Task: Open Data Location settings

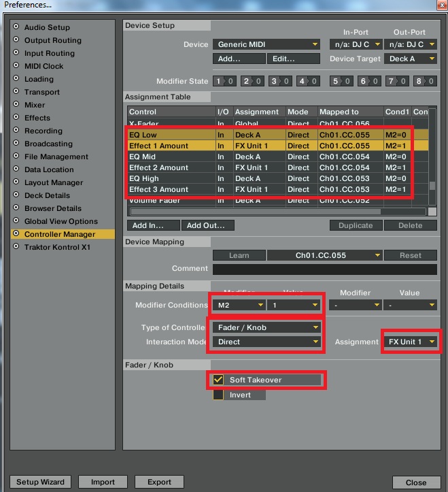Action: (x=49, y=169)
